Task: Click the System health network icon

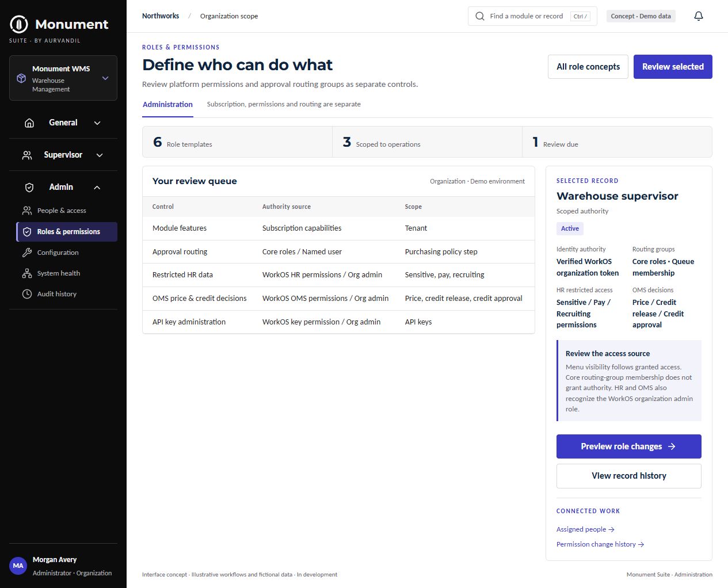Action: tap(27, 273)
